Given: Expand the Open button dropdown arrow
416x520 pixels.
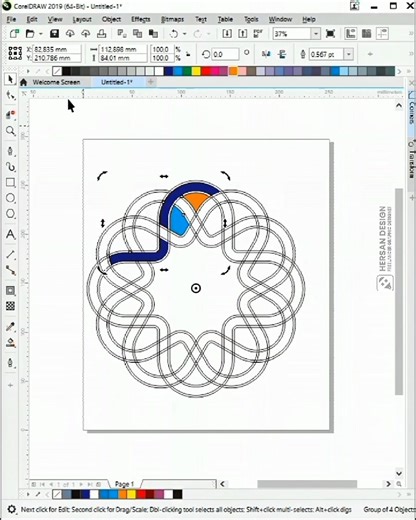Looking at the screenshot, I should point(41,34).
